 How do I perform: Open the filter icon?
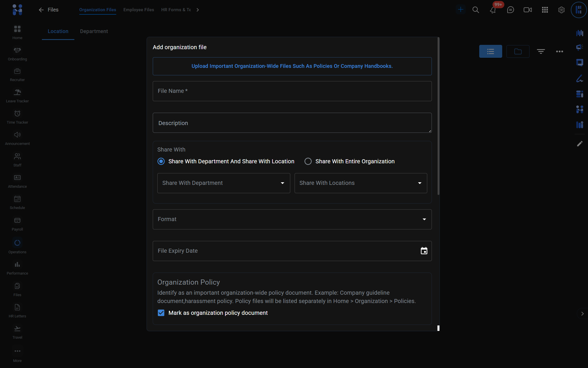coord(541,51)
